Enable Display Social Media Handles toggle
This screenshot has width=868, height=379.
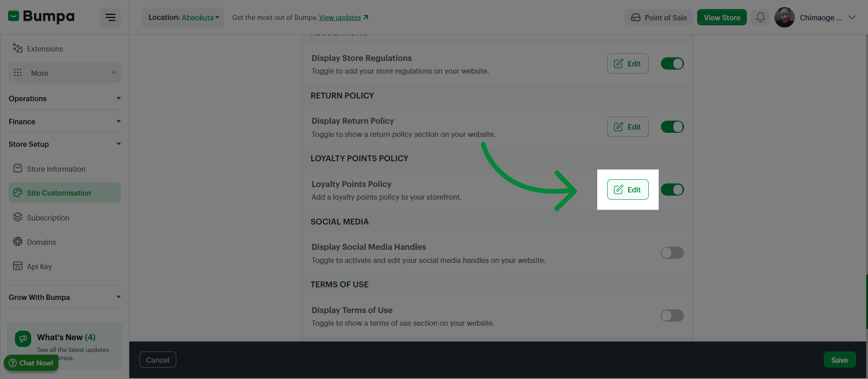[x=672, y=253]
